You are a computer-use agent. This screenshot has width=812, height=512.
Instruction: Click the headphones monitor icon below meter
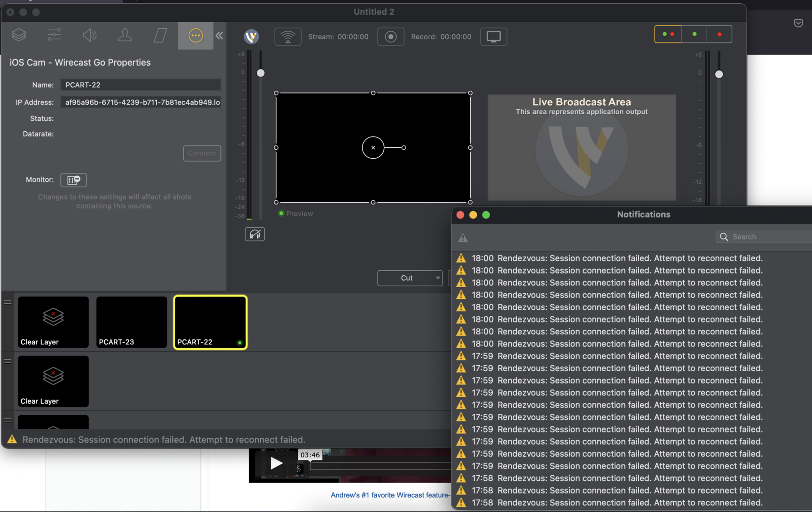pos(255,234)
